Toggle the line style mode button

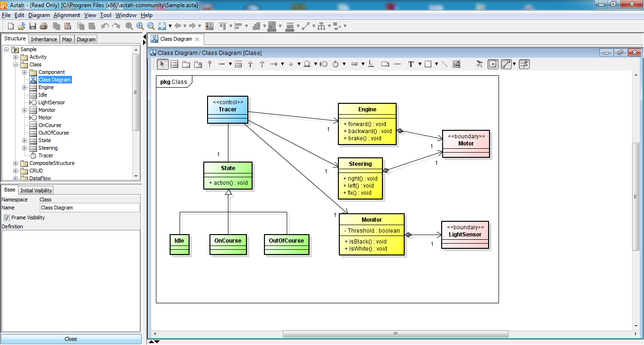click(x=507, y=64)
